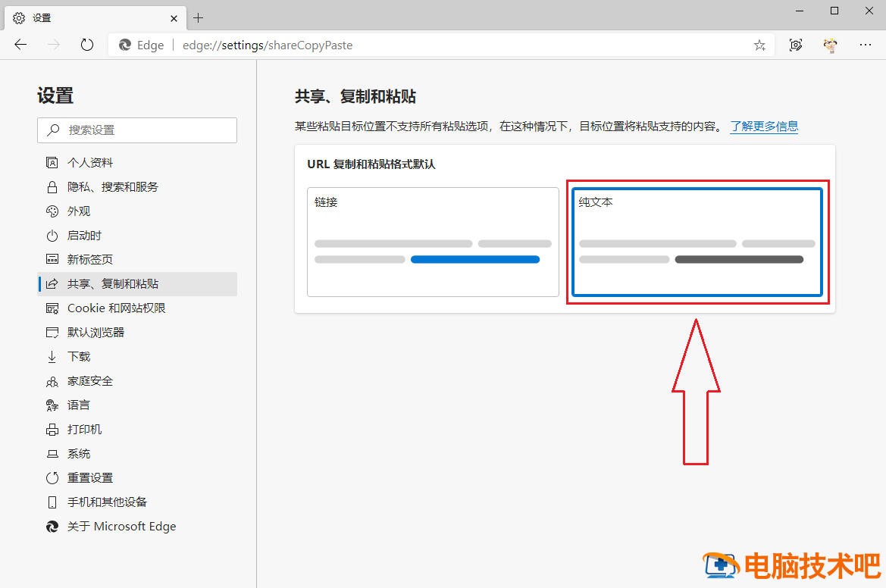Select 纯文本 as URL paste format

697,241
